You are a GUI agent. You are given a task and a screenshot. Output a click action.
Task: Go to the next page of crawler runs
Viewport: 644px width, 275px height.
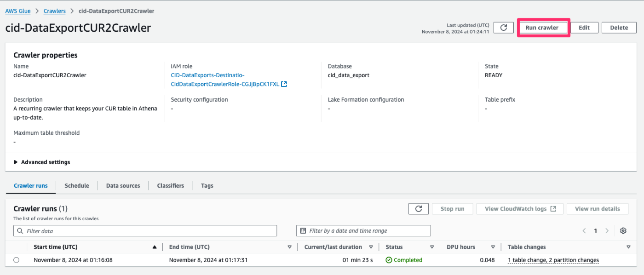[x=607, y=230]
